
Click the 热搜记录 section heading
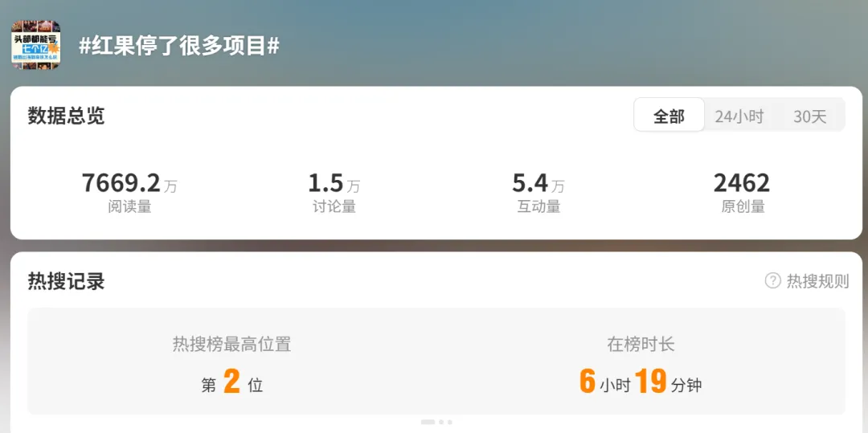(x=66, y=281)
